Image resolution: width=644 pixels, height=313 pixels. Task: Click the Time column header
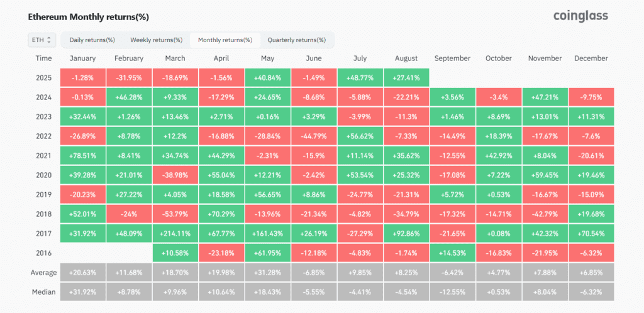(x=43, y=58)
